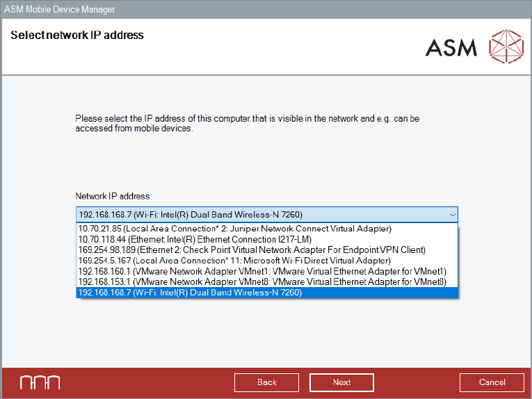Collapse the Network IP address dropdown arrow
532x399 pixels.
(x=452, y=215)
